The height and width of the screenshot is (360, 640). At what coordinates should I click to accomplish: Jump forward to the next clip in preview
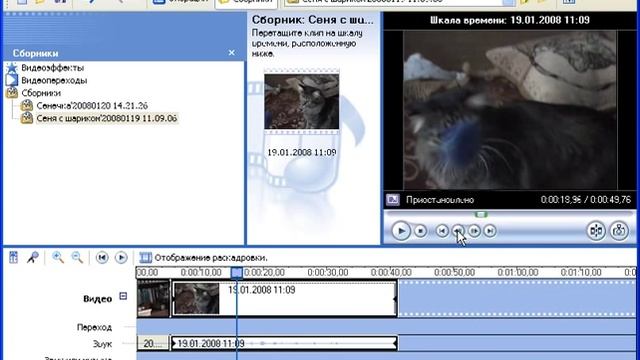[x=490, y=231]
